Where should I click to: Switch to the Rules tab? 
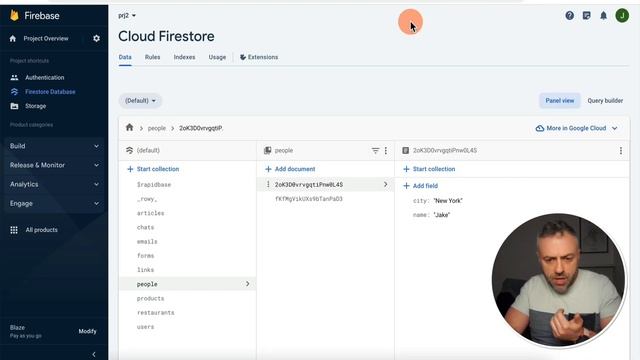[152, 57]
